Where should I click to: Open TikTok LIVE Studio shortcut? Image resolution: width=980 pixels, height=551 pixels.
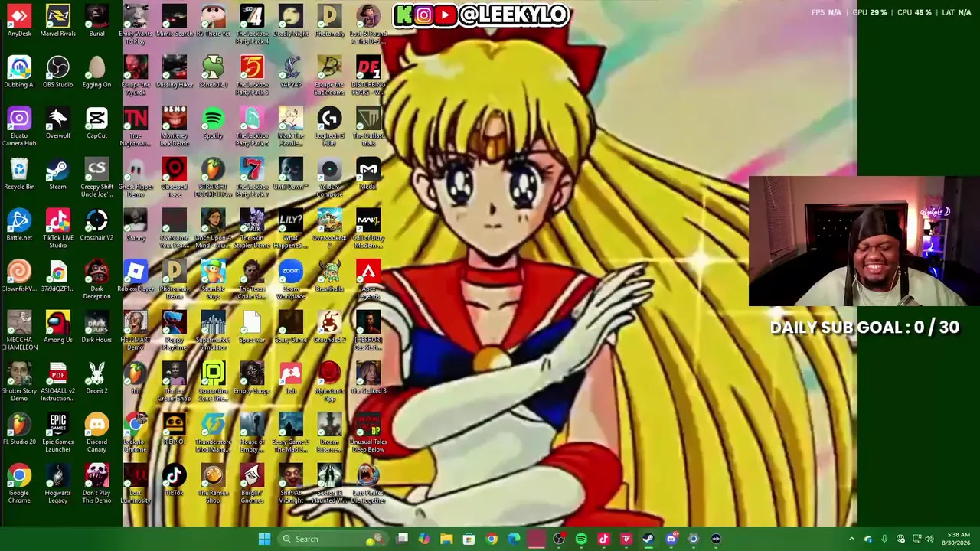tap(58, 228)
